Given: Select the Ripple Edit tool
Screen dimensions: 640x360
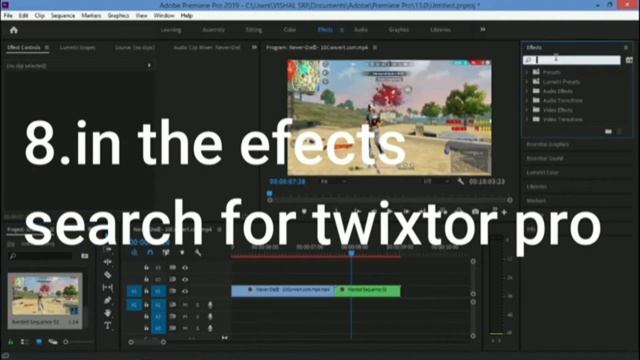Looking at the screenshot, I should click(108, 262).
